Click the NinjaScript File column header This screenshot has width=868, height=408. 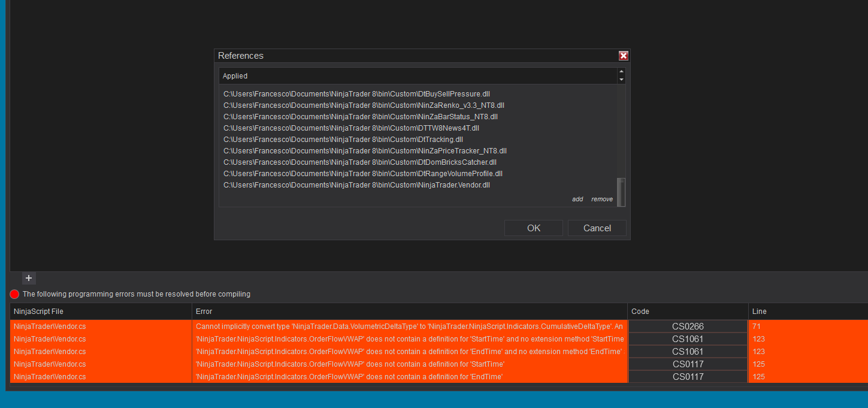pos(101,312)
